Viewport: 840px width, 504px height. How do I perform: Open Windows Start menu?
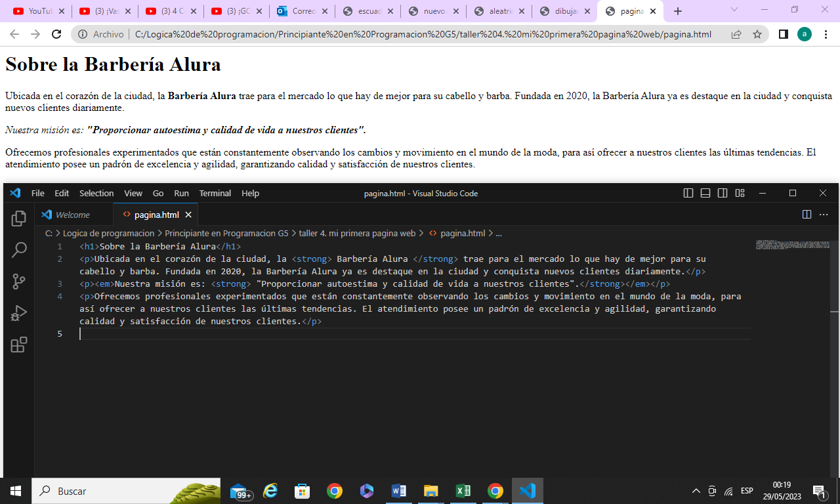click(x=15, y=491)
